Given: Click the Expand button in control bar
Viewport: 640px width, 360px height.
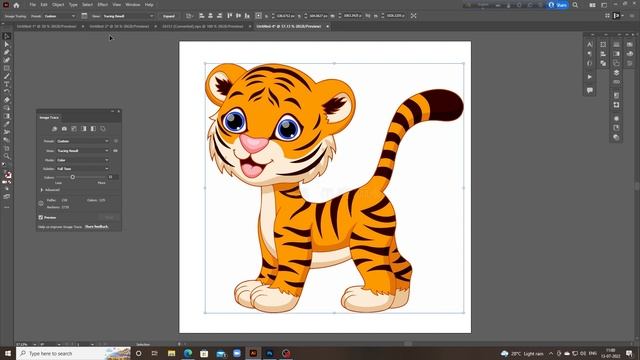Looking at the screenshot, I should [169, 16].
